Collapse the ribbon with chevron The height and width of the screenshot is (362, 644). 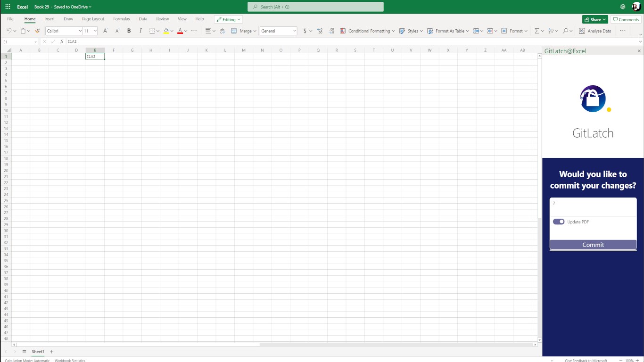(640, 34)
